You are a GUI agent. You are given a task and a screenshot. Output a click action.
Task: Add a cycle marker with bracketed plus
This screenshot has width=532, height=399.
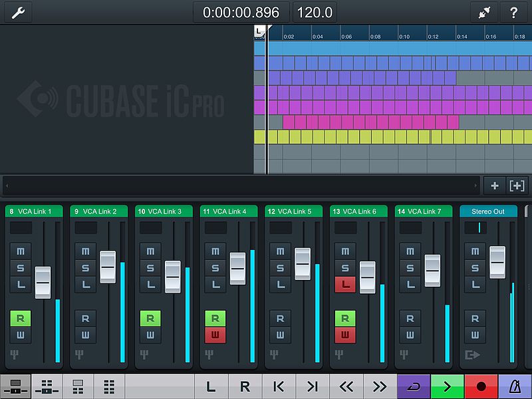[517, 186]
